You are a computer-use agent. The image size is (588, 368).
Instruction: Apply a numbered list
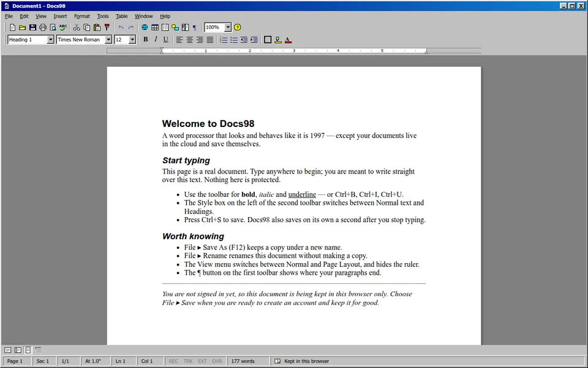point(224,40)
